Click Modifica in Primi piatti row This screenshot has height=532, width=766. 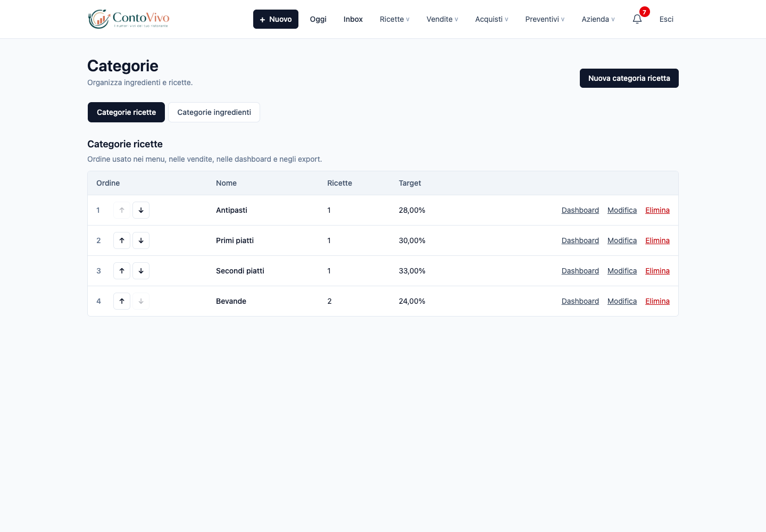pos(622,240)
